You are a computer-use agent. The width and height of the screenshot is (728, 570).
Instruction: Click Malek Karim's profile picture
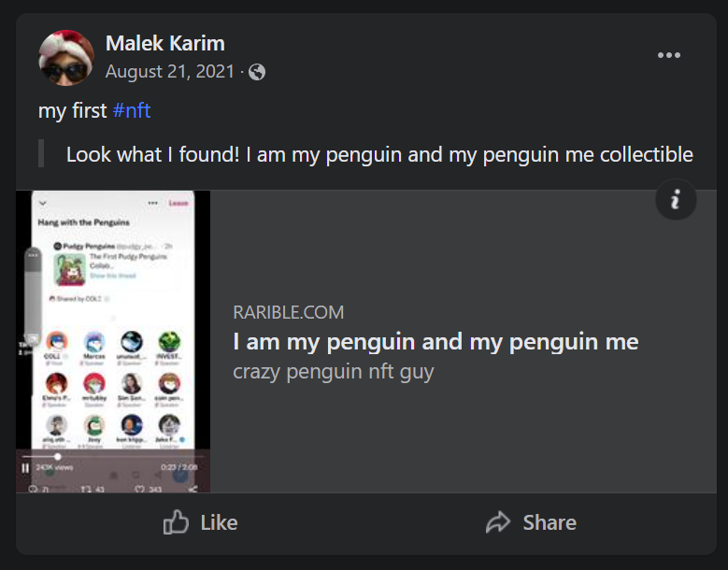tap(65, 57)
